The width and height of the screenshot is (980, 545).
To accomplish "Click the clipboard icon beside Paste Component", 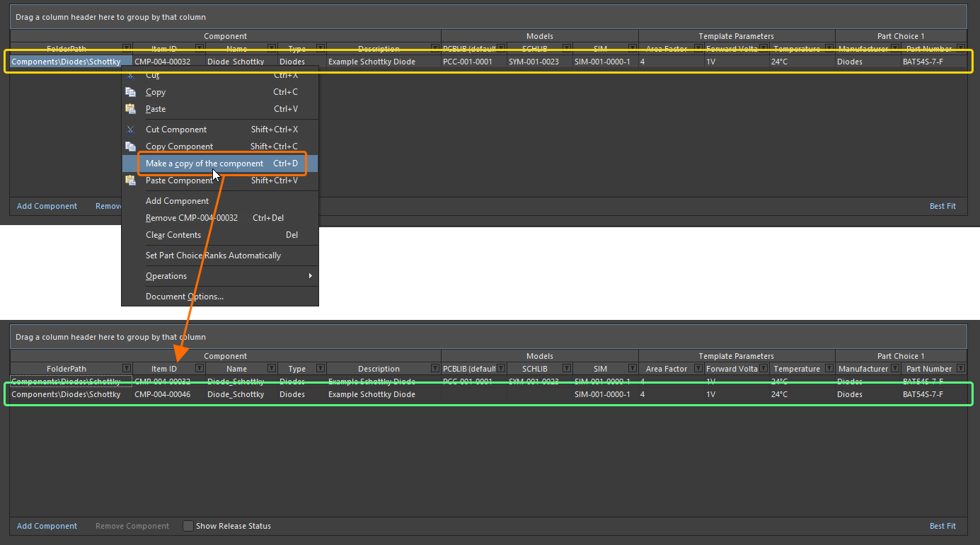I will [130, 180].
